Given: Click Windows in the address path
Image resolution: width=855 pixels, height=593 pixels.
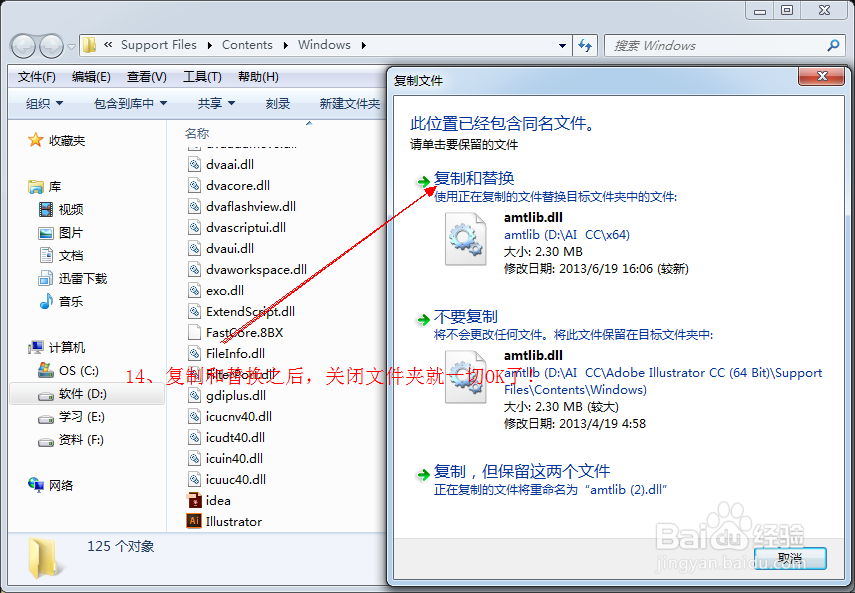Looking at the screenshot, I should (x=324, y=45).
